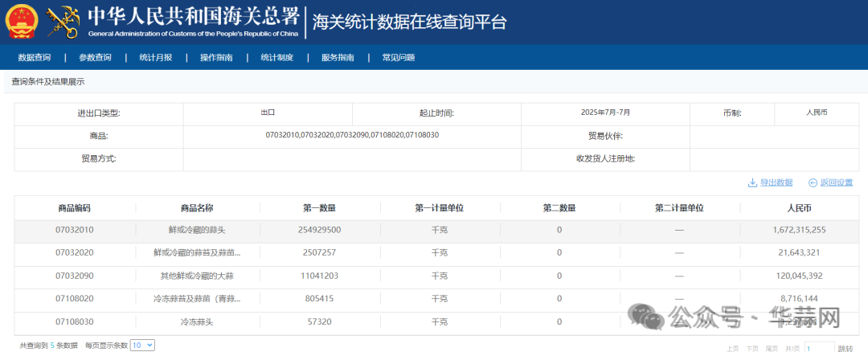868x352 pixels.
Task: Click the customs key-and-caduceus logo
Action: (x=63, y=23)
